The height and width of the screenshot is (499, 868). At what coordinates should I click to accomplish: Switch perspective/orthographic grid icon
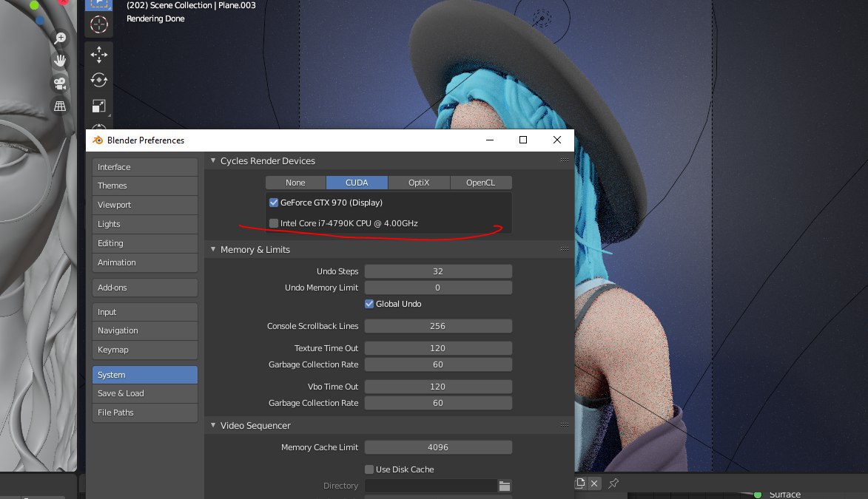click(x=60, y=106)
